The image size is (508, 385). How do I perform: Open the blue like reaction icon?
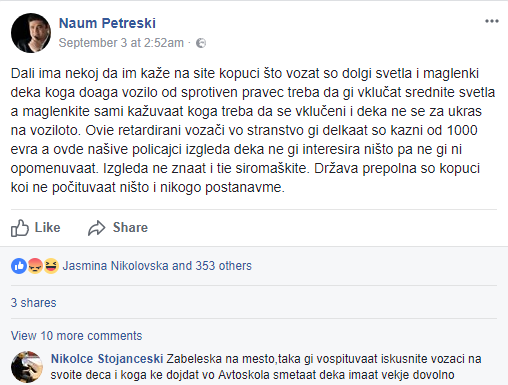pos(19,266)
